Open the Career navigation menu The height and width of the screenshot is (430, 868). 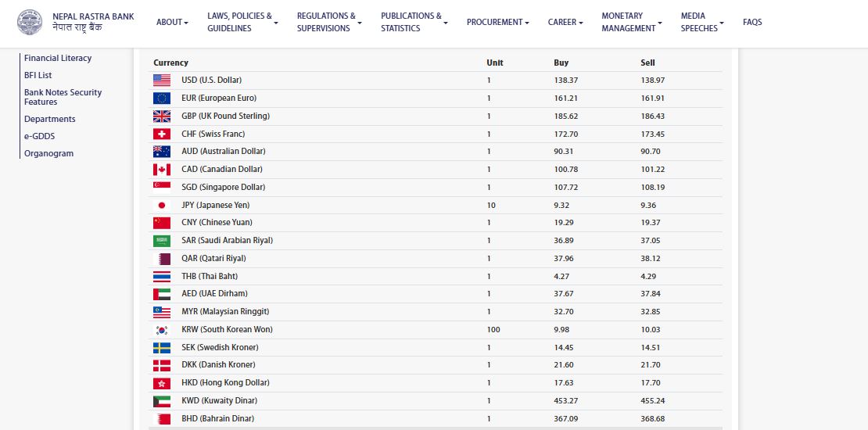pos(565,22)
